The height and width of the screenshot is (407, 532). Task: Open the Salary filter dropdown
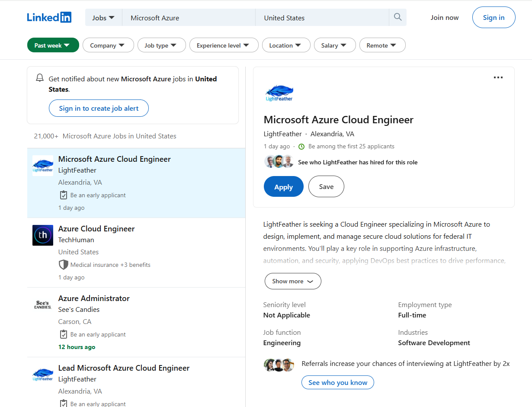point(335,45)
